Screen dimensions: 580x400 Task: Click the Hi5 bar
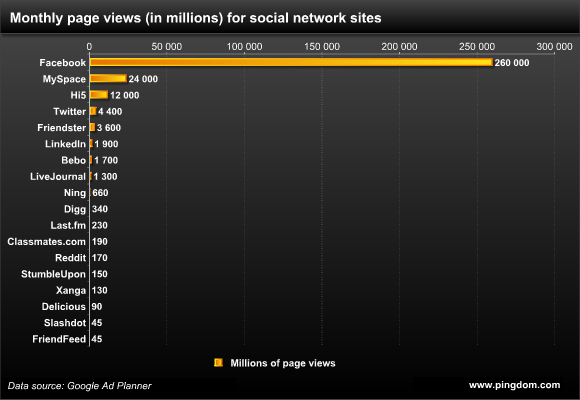pos(99,95)
